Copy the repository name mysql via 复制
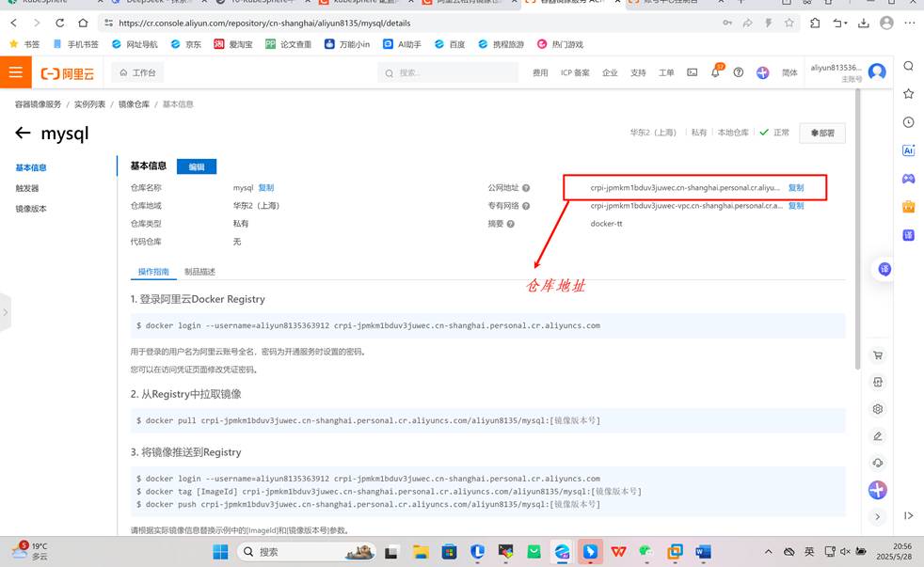This screenshot has width=924, height=567. click(266, 188)
